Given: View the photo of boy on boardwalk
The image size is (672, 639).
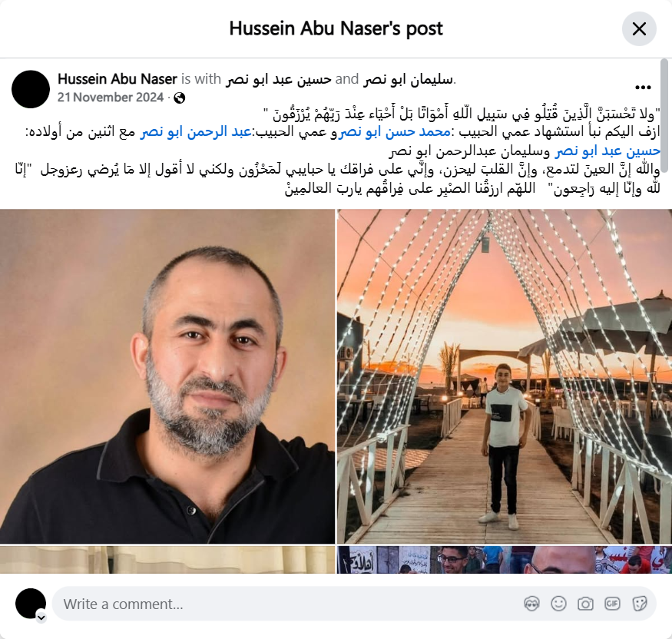Looking at the screenshot, I should (x=505, y=376).
